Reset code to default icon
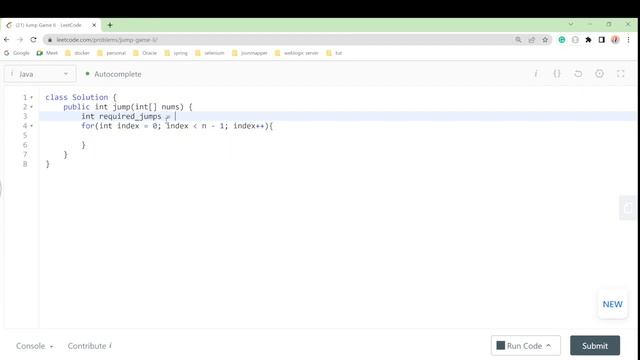The width and height of the screenshot is (640, 360). coord(578,73)
